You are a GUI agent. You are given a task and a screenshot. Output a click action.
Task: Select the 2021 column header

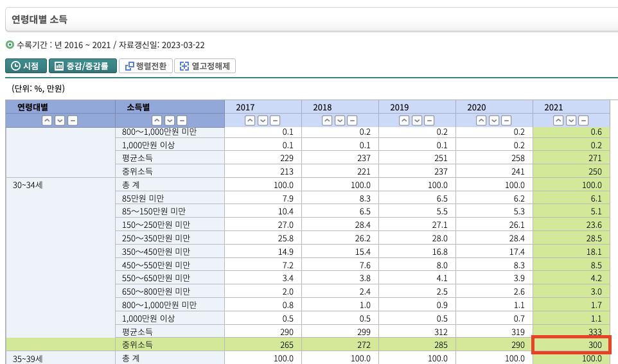pos(572,107)
